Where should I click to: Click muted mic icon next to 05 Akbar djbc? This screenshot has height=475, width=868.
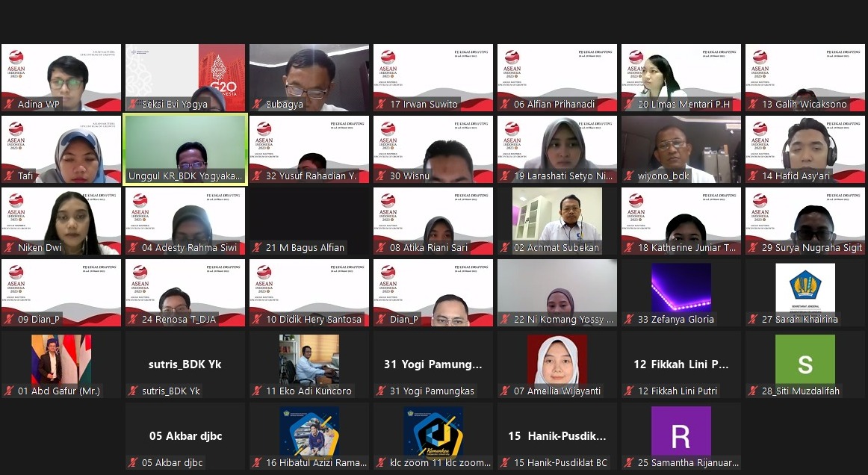(x=133, y=463)
